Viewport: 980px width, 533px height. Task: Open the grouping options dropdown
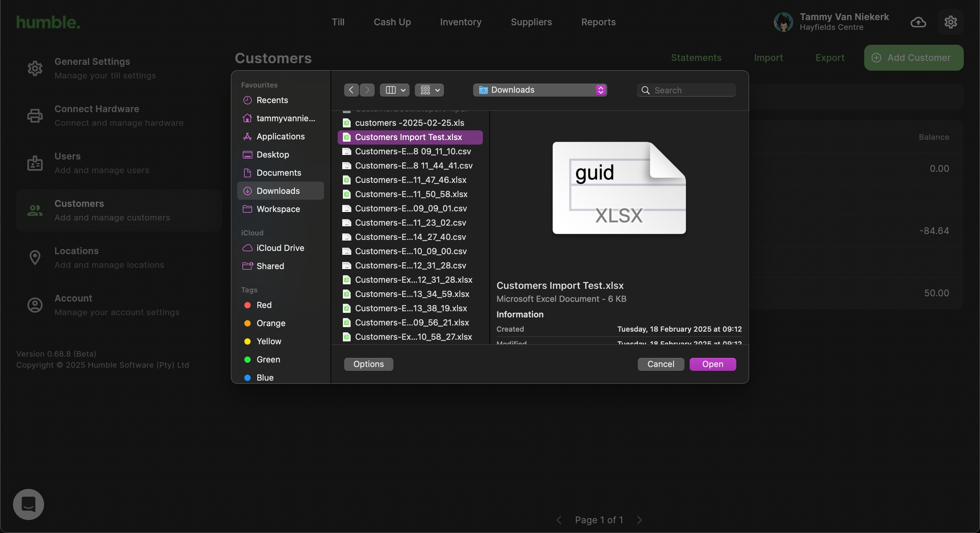[429, 90]
